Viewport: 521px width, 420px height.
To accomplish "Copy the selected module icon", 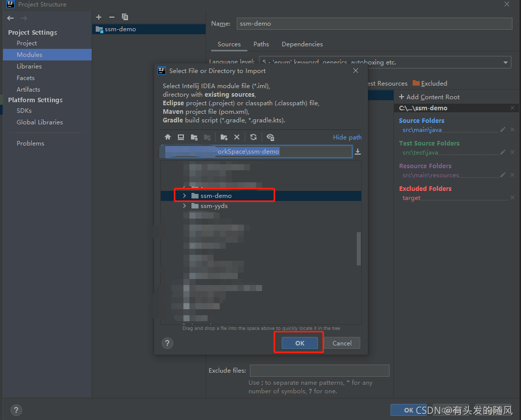I will (125, 17).
